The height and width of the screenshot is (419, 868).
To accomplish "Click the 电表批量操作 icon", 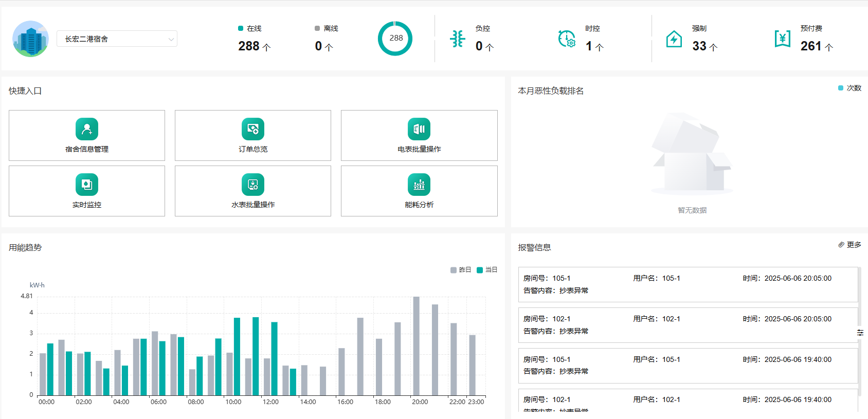I will [419, 129].
